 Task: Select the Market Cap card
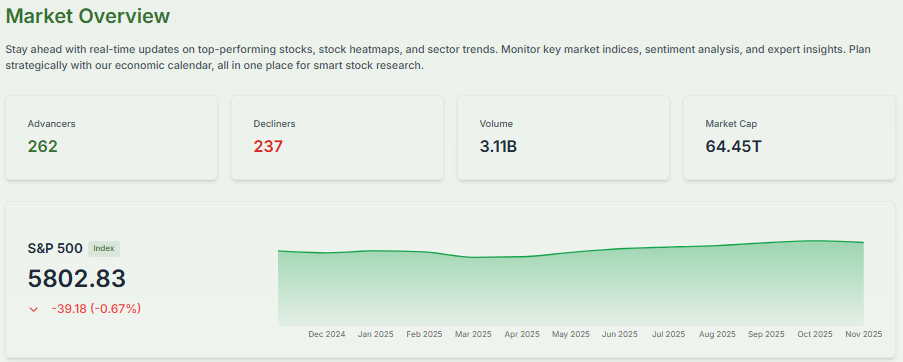click(x=789, y=138)
